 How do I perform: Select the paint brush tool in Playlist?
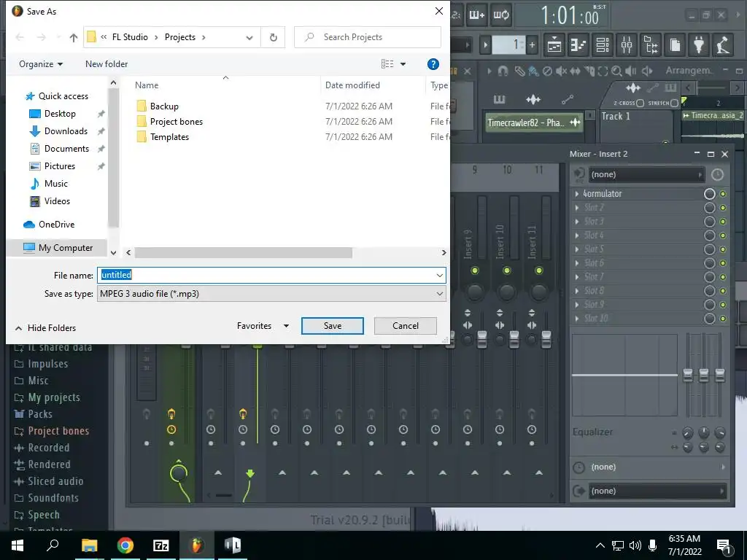533,71
